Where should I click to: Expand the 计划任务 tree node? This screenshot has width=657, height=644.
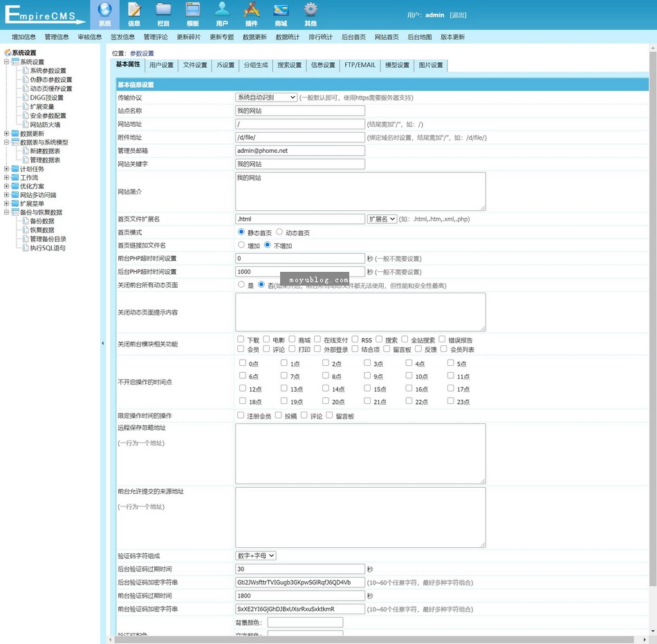[6, 169]
